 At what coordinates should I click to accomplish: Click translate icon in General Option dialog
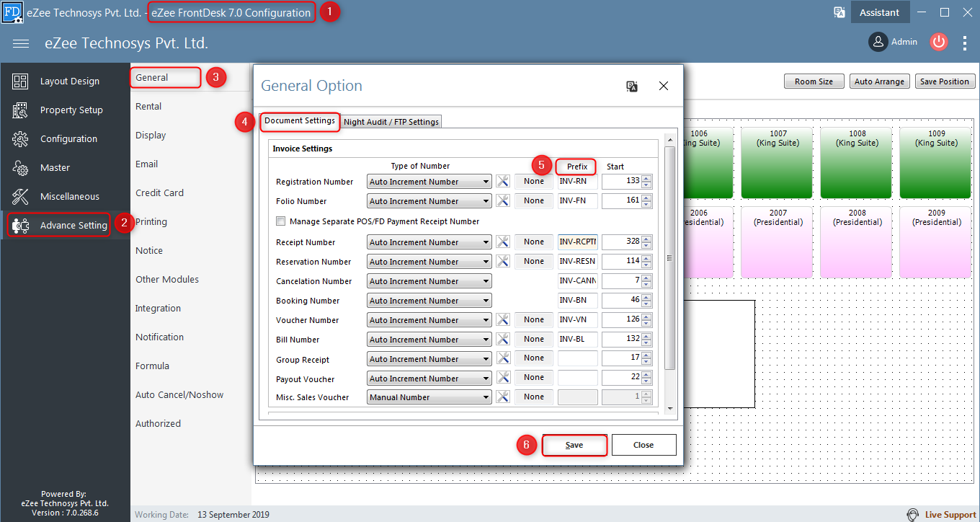coord(632,87)
